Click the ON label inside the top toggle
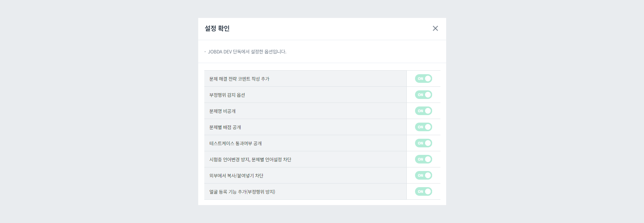This screenshot has height=223, width=644. pyautogui.click(x=420, y=79)
